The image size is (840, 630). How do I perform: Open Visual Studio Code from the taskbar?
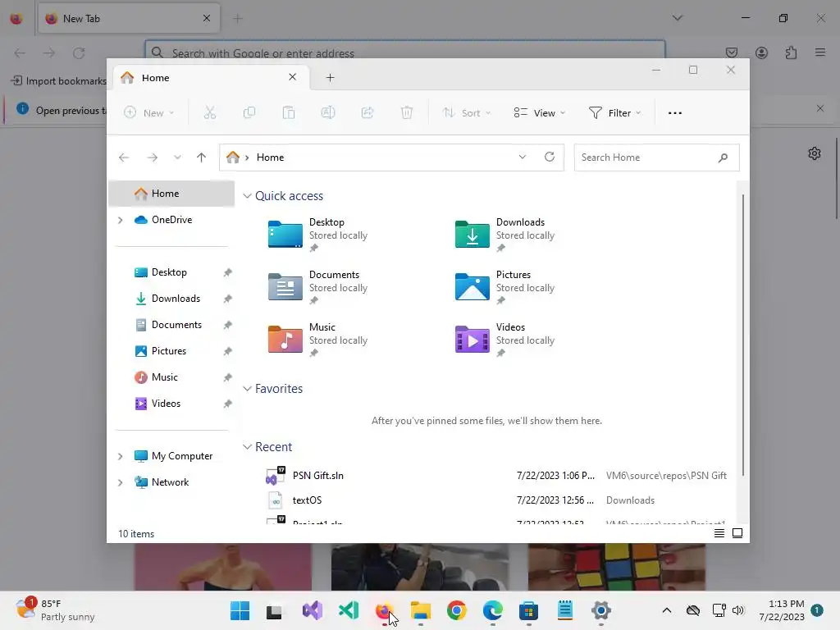pyautogui.click(x=349, y=610)
